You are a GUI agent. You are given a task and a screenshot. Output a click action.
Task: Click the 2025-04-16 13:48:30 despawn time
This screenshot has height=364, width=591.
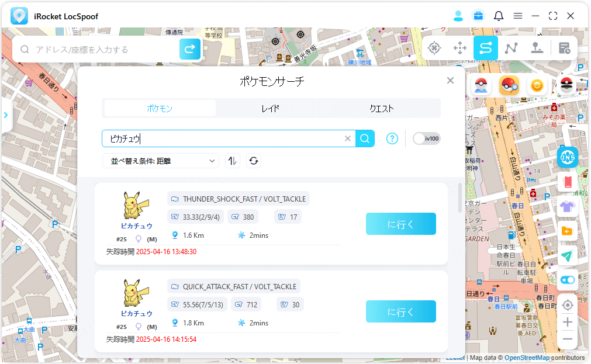click(166, 252)
